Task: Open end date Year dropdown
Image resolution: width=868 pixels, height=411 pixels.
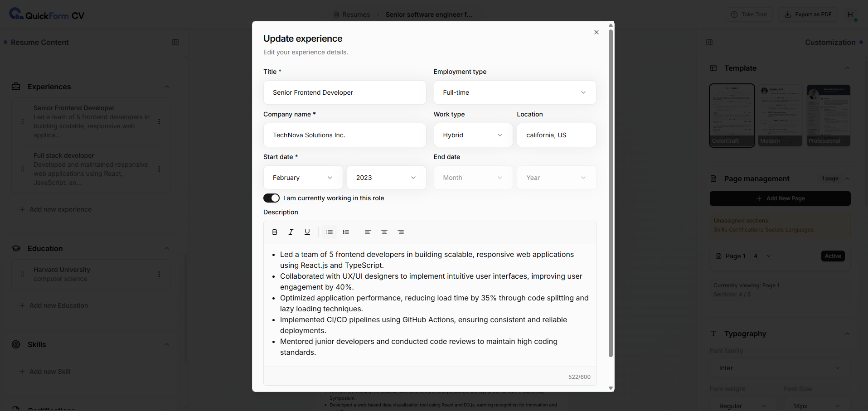Action: (557, 178)
